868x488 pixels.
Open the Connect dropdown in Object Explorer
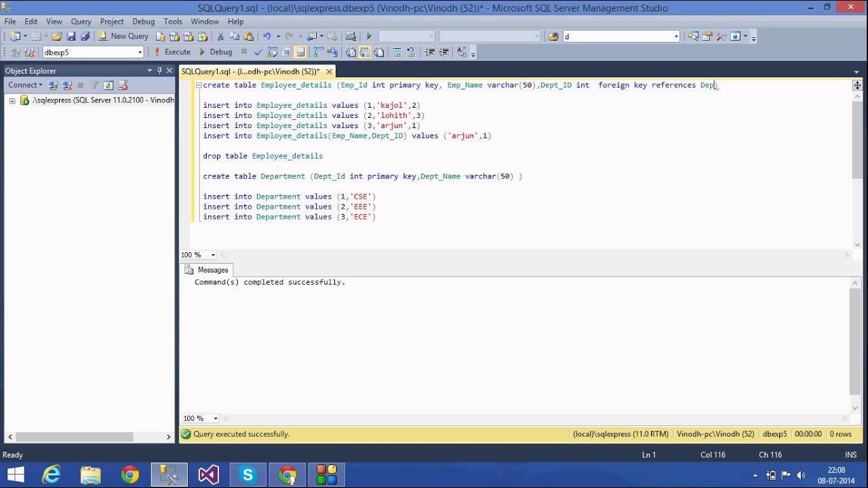tap(25, 85)
